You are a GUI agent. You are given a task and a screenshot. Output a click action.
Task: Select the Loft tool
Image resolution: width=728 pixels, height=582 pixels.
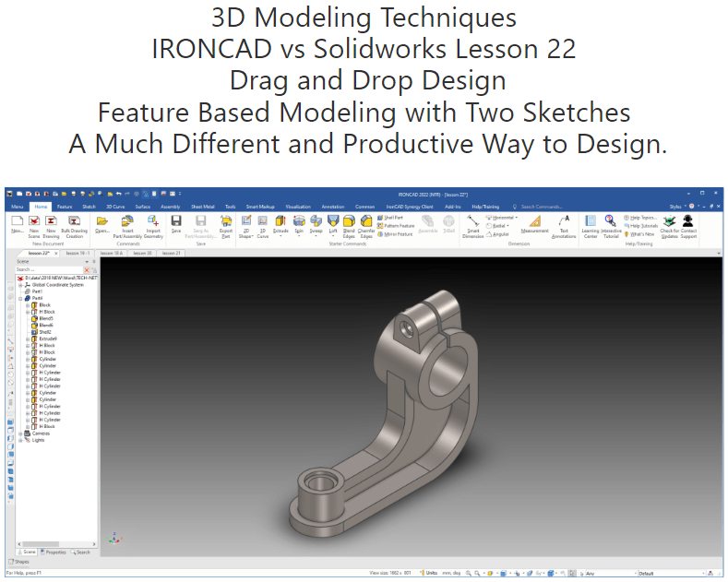point(333,222)
